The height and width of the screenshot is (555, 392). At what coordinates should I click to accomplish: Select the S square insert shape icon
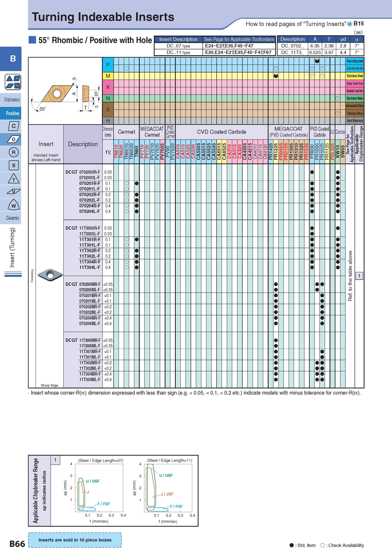[14, 165]
